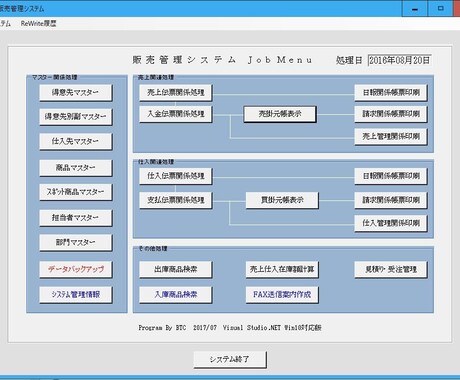Open 見積り・受注管理 estimate and order management

pyautogui.click(x=391, y=269)
